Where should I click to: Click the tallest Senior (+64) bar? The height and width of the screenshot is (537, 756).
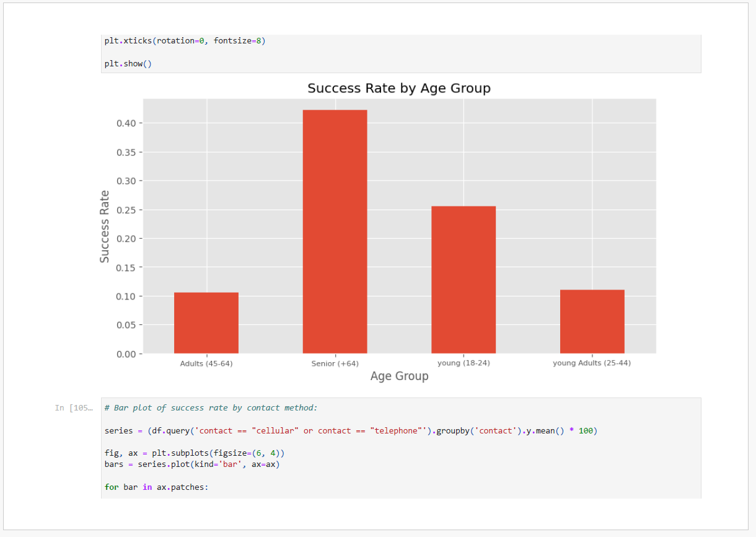pos(335,231)
